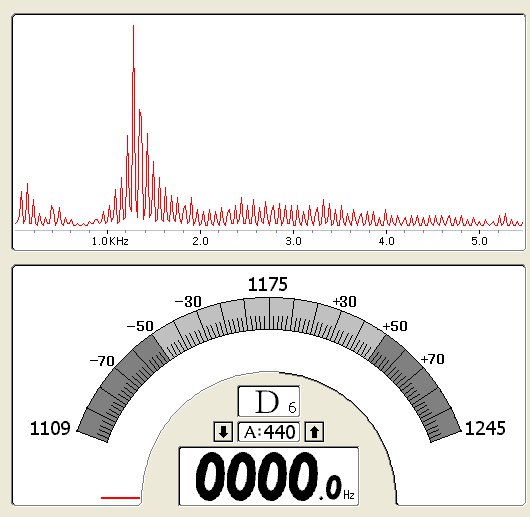
Task: Select the A:440 reference pitch field
Action: tap(269, 432)
